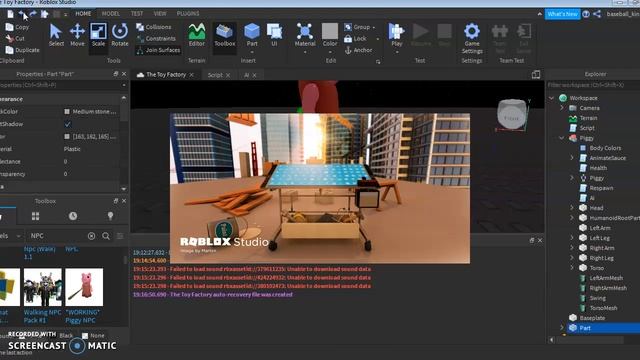Image resolution: width=640 pixels, height=360 pixels.
Task: Click the Share icon near What's New
Action: pos(597,14)
